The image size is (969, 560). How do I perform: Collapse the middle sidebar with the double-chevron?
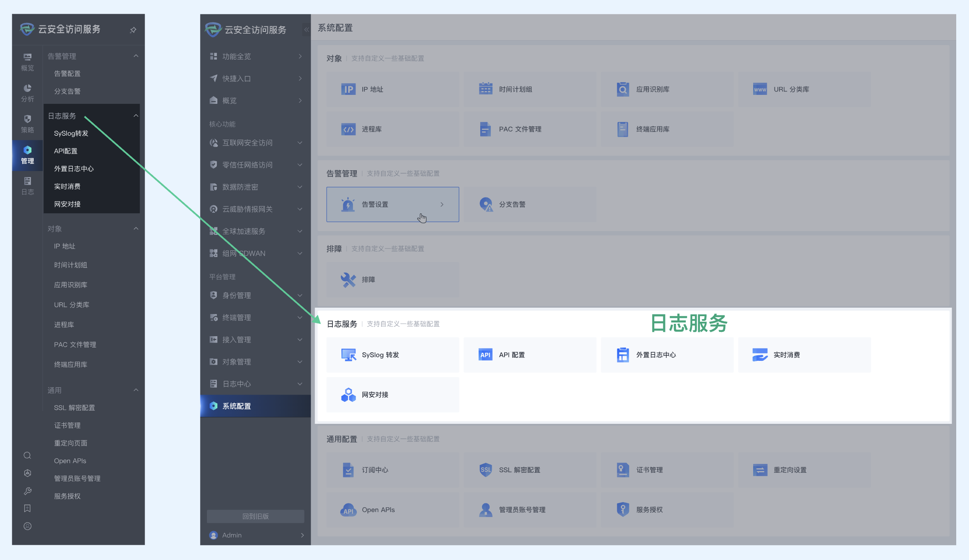coord(306,29)
